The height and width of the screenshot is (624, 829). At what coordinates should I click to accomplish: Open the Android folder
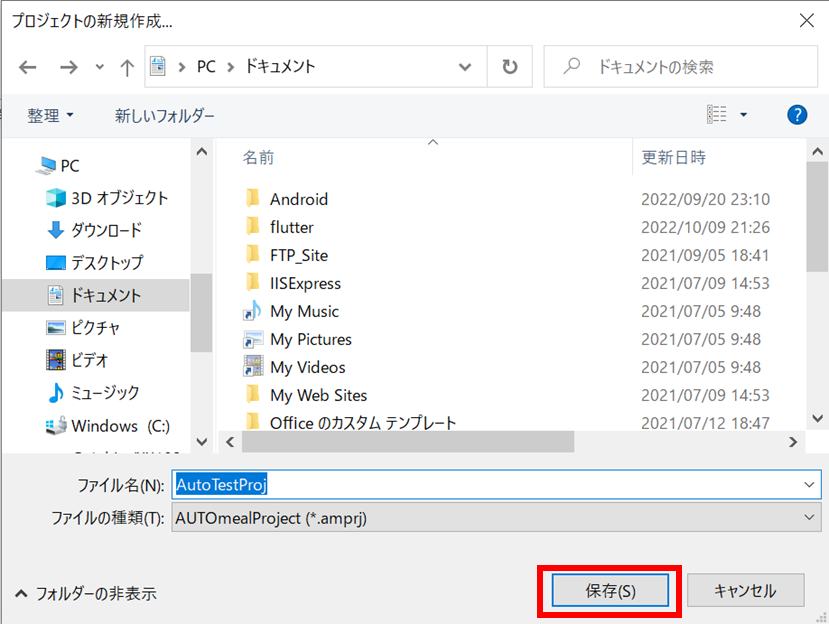(298, 199)
